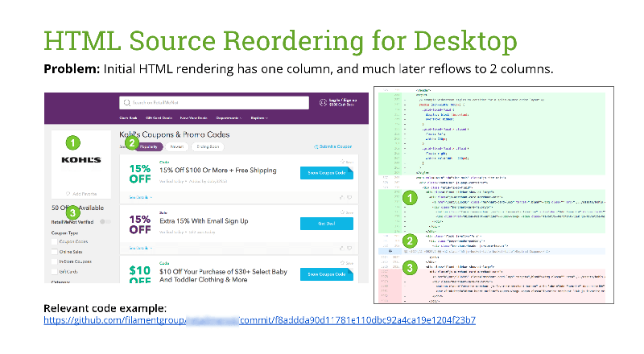Viewport: 644px width, 354px height.
Task: Click the Log In / Sign Up account icon
Action: point(324,102)
